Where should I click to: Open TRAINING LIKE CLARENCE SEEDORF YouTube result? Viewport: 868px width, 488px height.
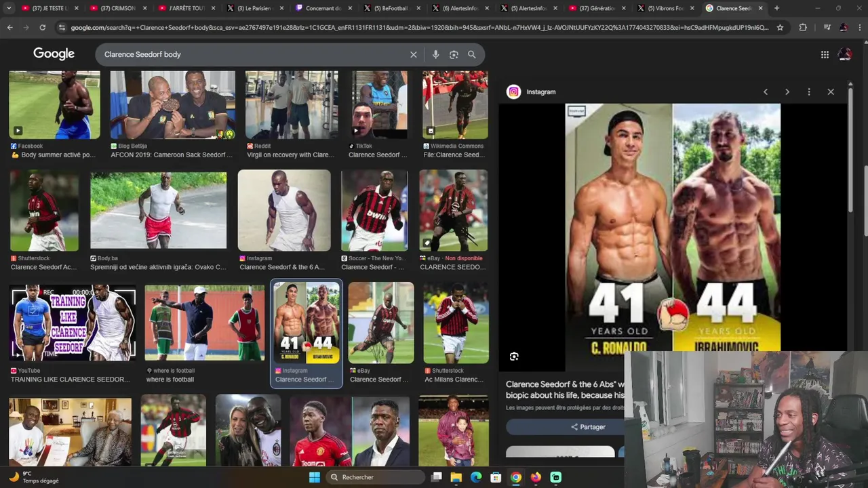(x=73, y=332)
